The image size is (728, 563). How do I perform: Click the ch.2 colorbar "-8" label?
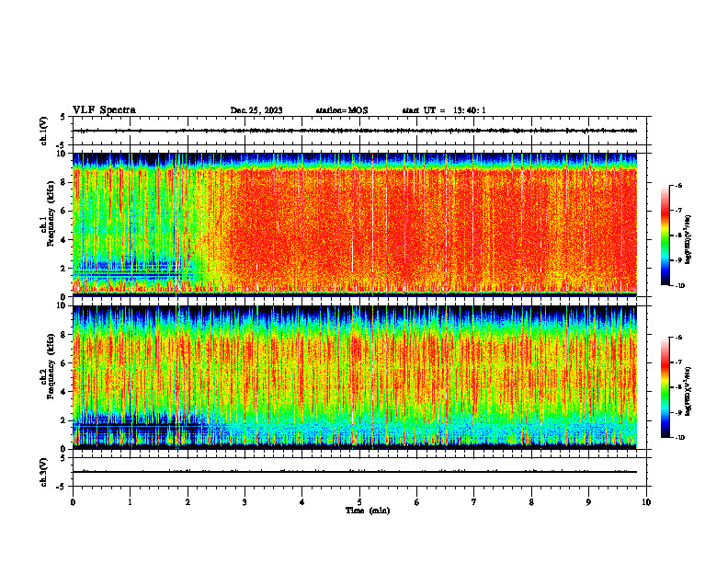tap(678, 387)
